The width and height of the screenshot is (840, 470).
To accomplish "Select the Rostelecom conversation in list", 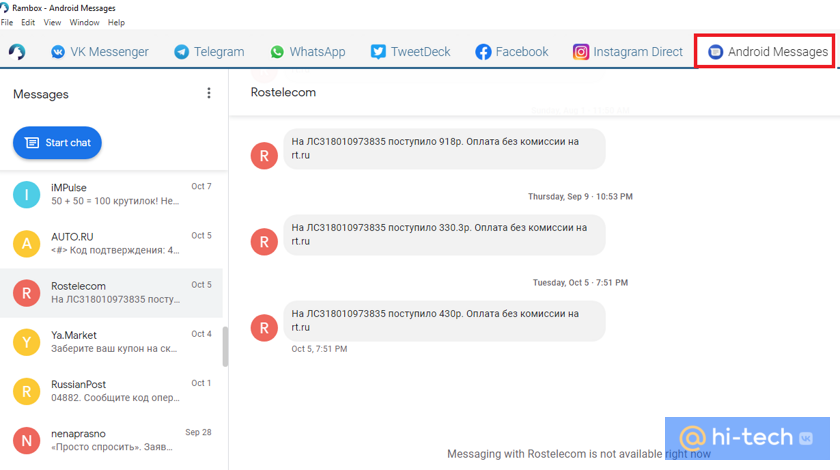I will [x=111, y=293].
